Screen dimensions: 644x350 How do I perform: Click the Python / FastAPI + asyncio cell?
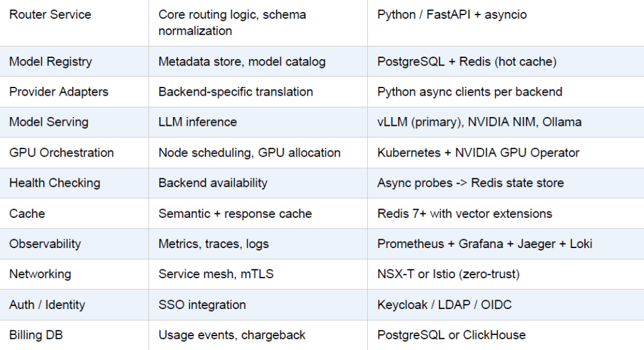(452, 14)
